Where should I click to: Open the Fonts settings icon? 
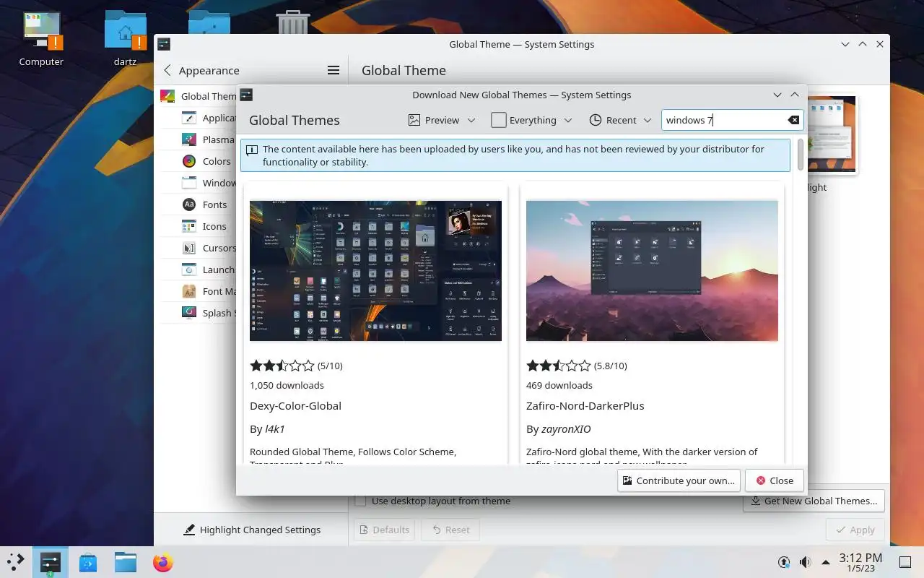(189, 204)
